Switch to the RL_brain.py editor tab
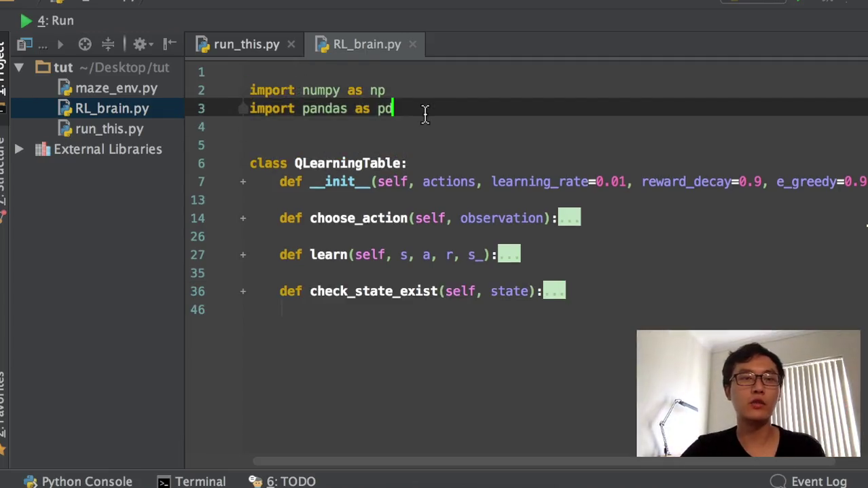This screenshot has width=868, height=488. (x=367, y=44)
